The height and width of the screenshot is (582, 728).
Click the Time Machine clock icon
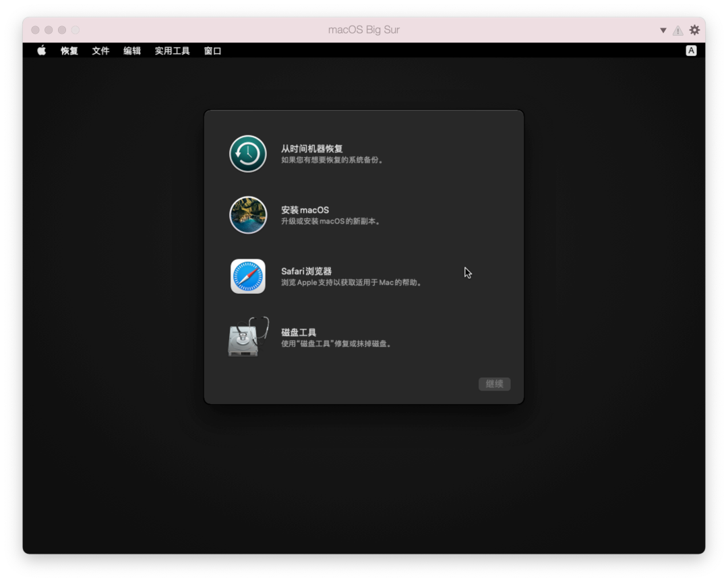247,154
